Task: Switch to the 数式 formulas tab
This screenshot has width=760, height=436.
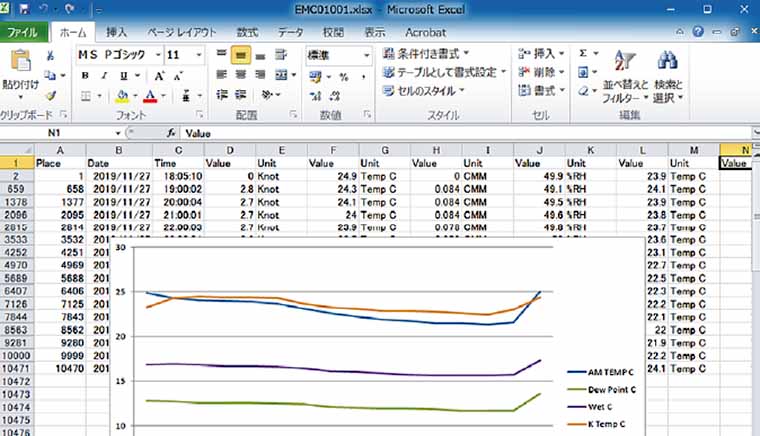Action: [x=247, y=32]
